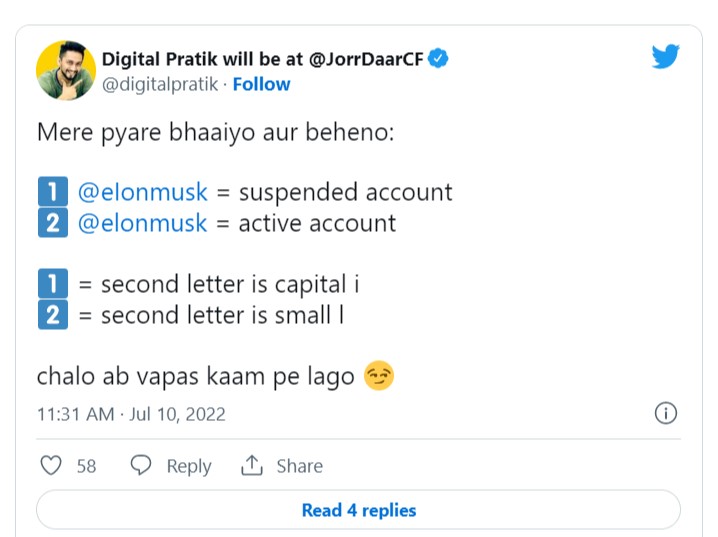This screenshot has height=537, width=718.
Task: Click the Twitter bird logo
Action: (x=665, y=56)
